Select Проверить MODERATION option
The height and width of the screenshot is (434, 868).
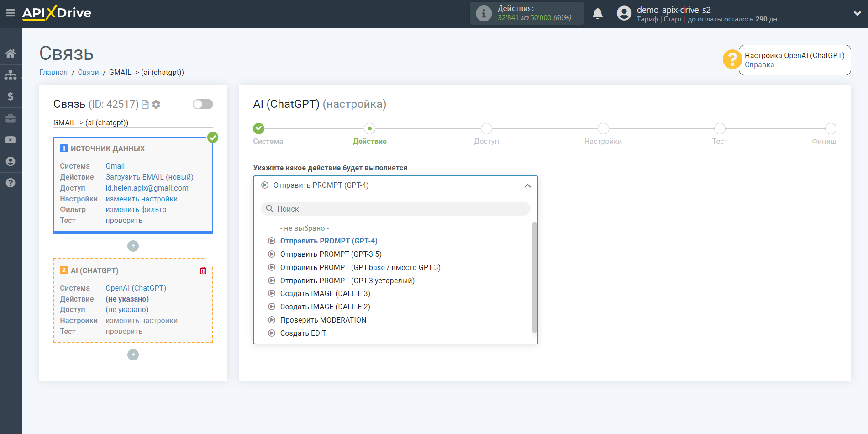(323, 320)
